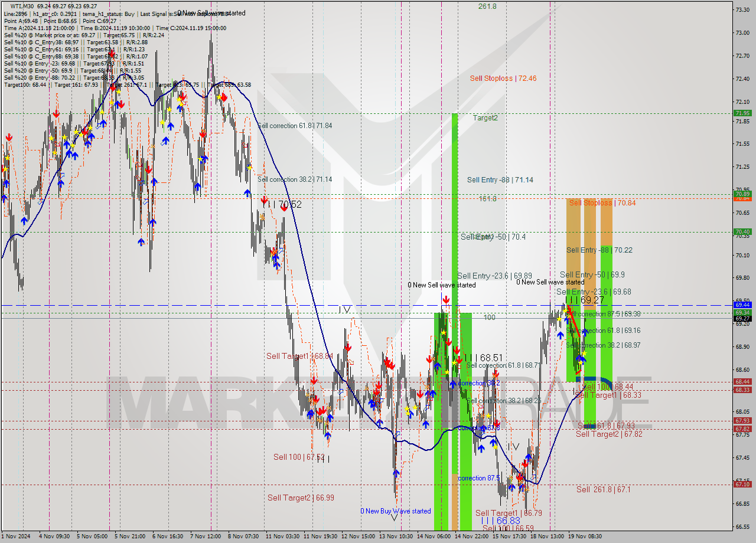
Task: Click the 'correction 87.5' blue label
Action: pyautogui.click(x=479, y=478)
